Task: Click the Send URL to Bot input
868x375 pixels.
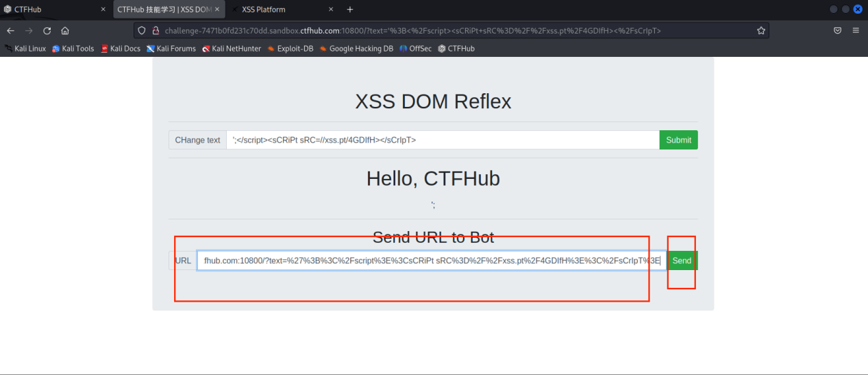Action: click(432, 261)
